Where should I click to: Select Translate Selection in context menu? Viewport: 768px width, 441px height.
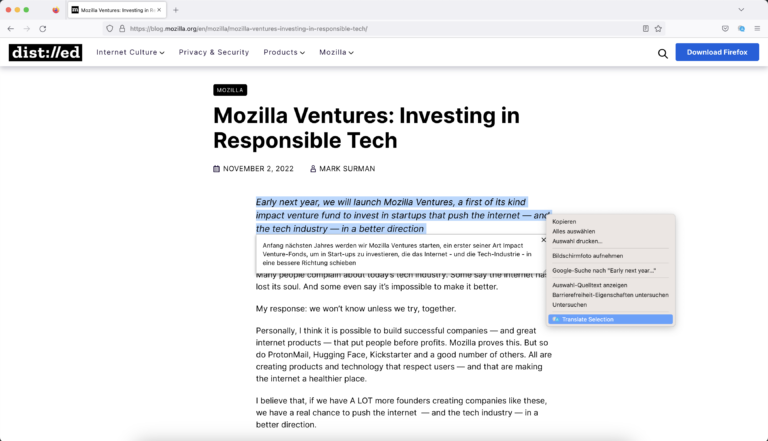click(x=610, y=319)
